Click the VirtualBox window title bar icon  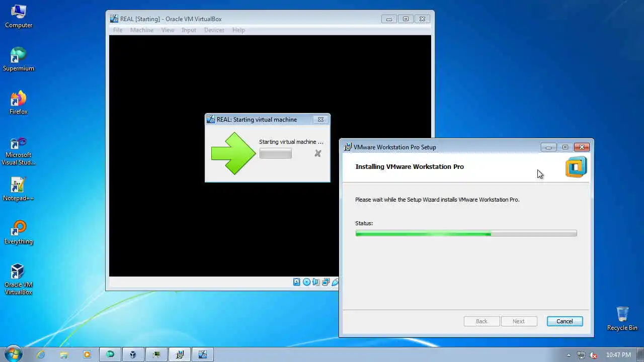coord(114,19)
